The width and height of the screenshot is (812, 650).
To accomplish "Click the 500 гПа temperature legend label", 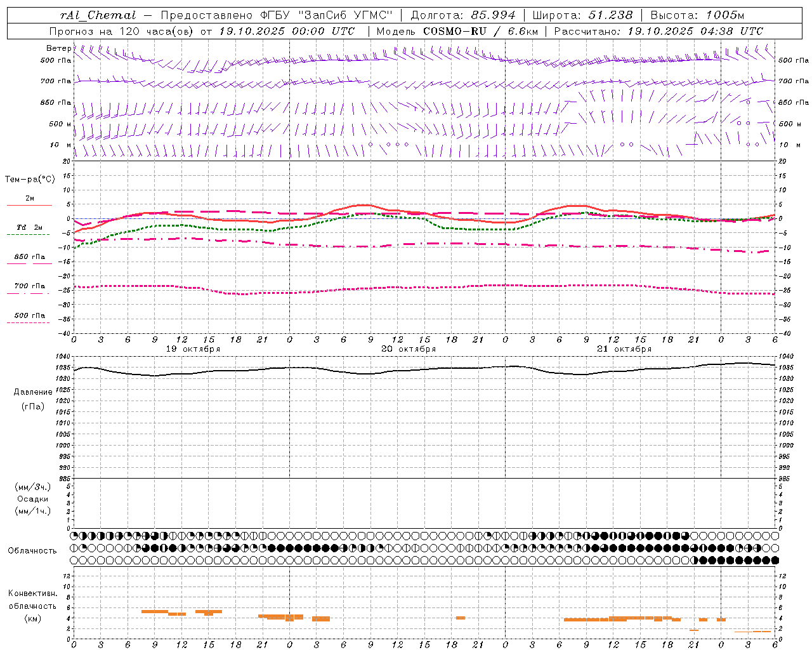I will click(x=30, y=315).
